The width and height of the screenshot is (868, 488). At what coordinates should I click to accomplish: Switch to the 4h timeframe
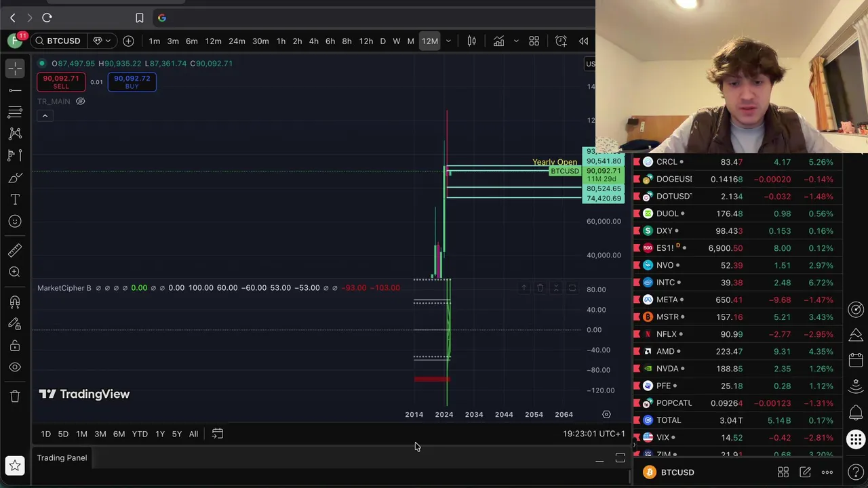click(313, 41)
